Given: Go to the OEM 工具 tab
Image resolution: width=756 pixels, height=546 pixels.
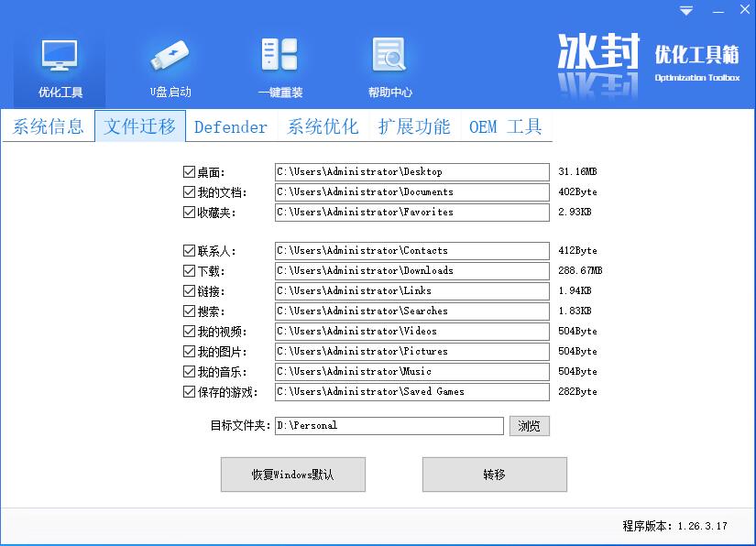Looking at the screenshot, I should (x=506, y=126).
